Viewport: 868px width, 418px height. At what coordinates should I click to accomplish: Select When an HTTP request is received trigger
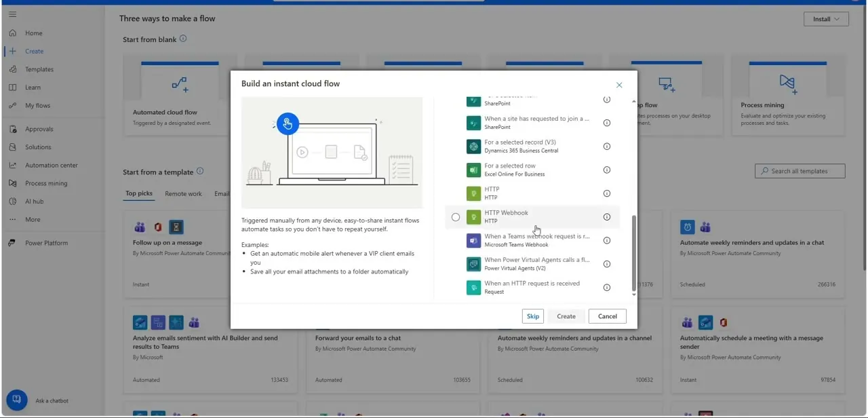(532, 288)
